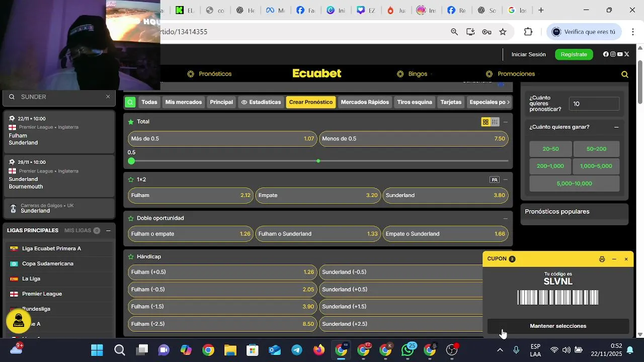Open WhatsApp from the taskbar
The image size is (644, 362).
408,350
